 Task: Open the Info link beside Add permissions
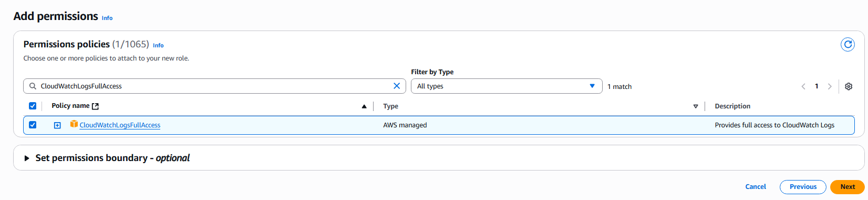(107, 18)
